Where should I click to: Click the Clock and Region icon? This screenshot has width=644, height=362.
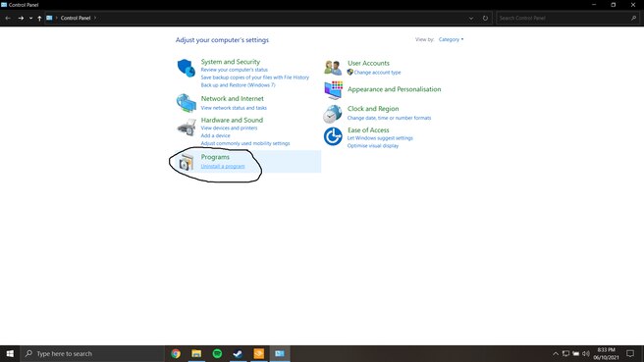point(332,114)
